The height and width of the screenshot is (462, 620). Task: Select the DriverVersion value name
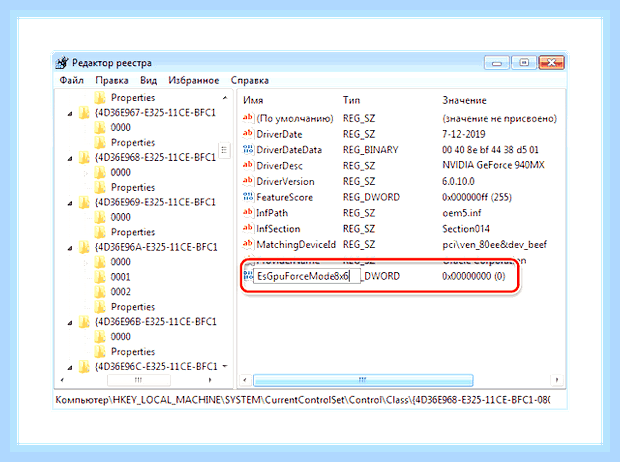(x=285, y=182)
